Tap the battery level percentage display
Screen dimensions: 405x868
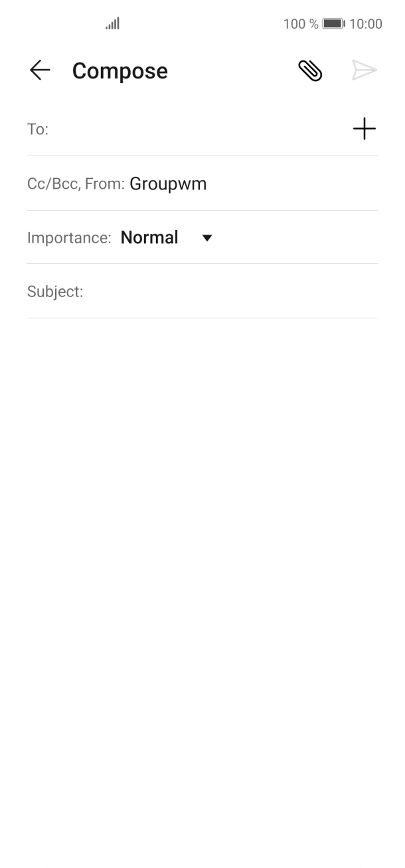point(297,23)
